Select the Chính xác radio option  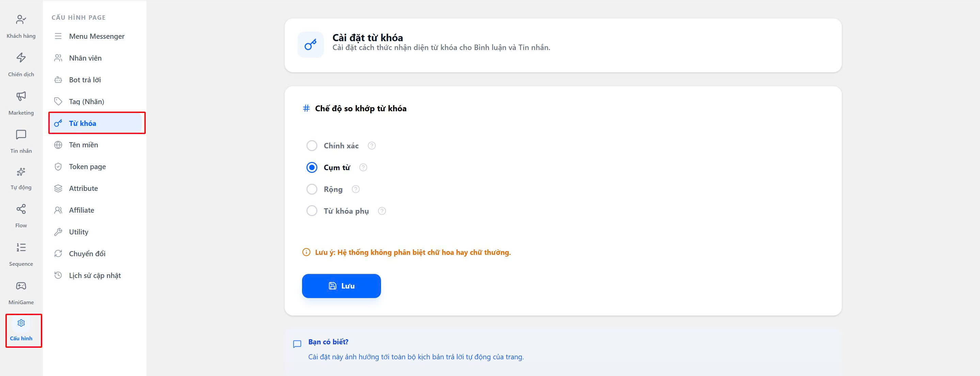(312, 146)
